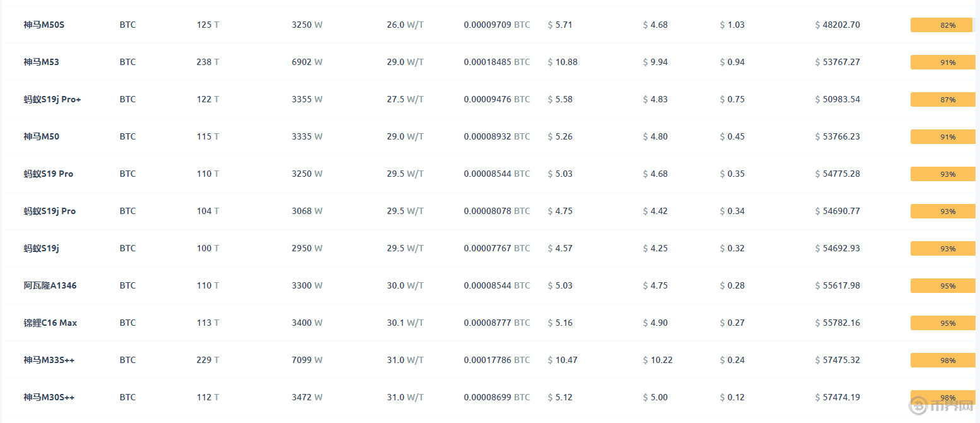Open the 神马M33S++ miner link

point(49,360)
